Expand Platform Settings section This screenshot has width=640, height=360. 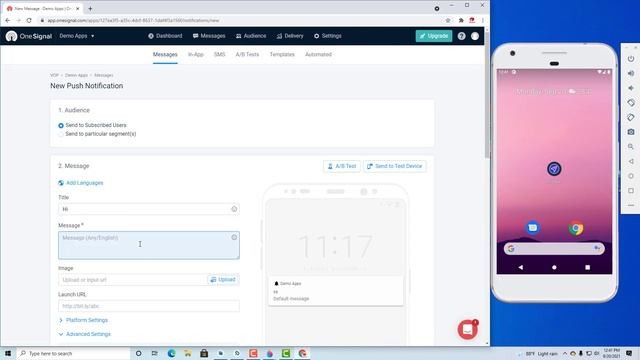83,320
